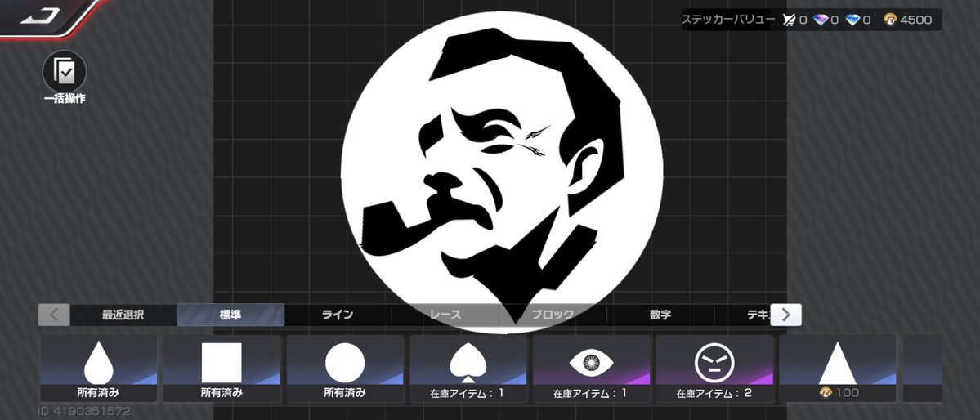Image resolution: width=980 pixels, height=420 pixels.
Task: Tap the blue diamond currency icon
Action: point(852,20)
